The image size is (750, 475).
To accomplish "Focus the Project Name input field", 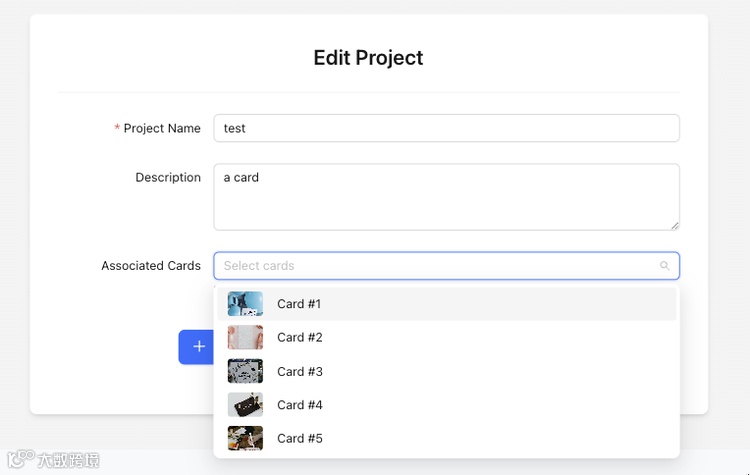I will pyautogui.click(x=446, y=128).
